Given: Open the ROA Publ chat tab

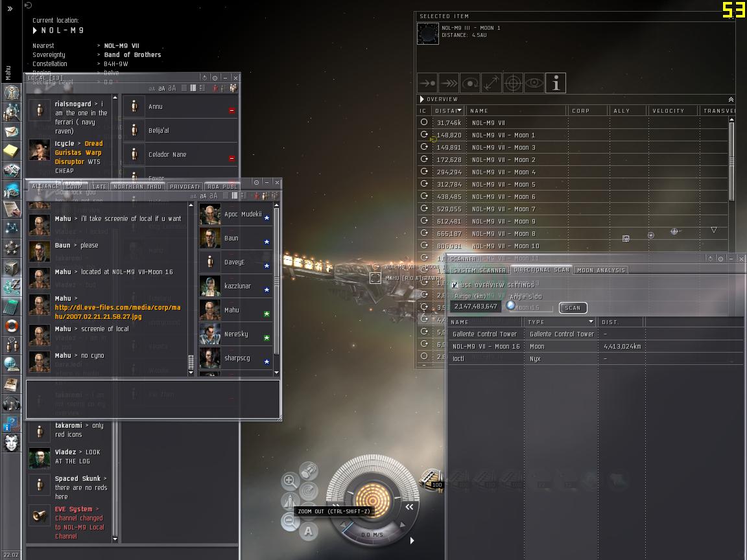Looking at the screenshot, I should point(222,187).
